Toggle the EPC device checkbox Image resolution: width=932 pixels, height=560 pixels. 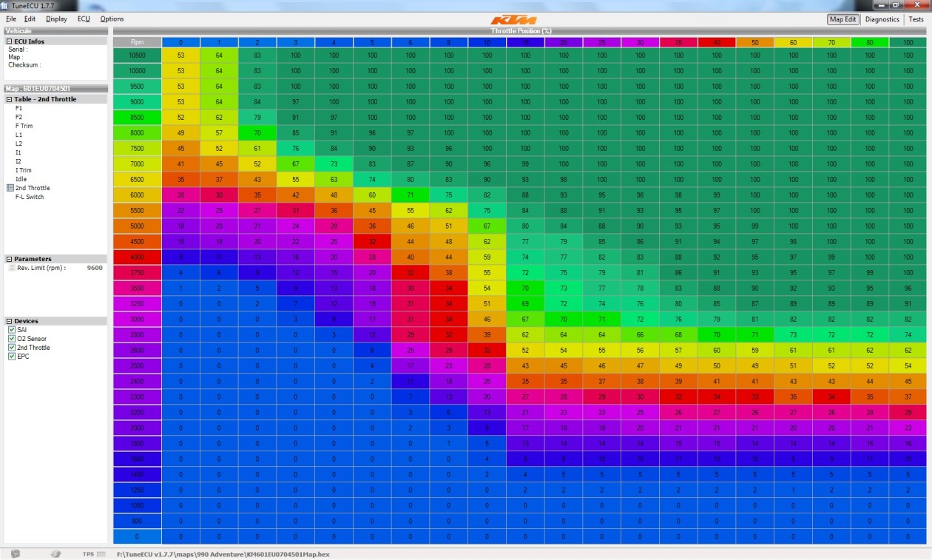pyautogui.click(x=12, y=357)
